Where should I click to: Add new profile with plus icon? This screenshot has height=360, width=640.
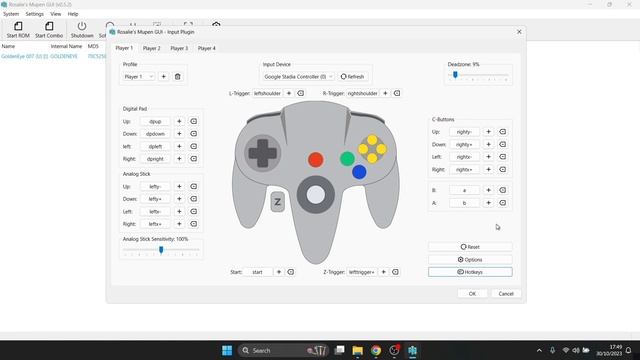[164, 77]
